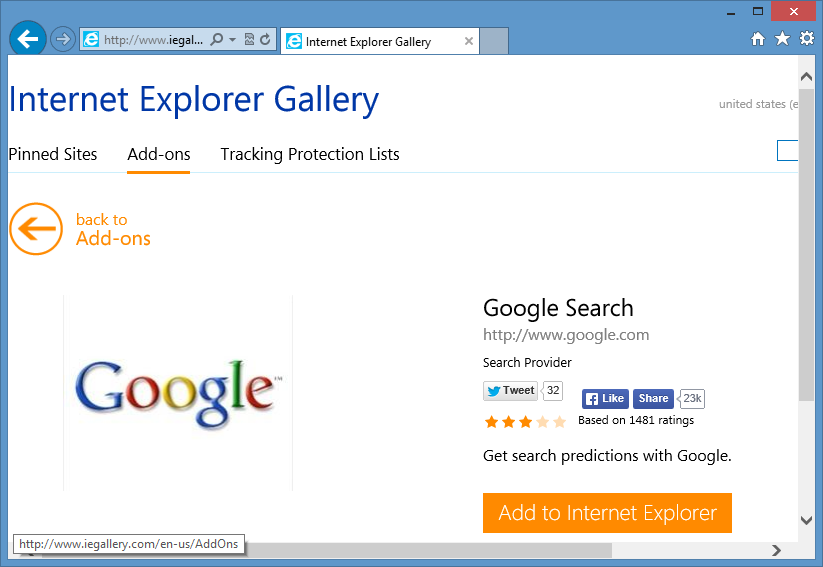Viewport: 823px width, 567px height.
Task: Click the browser Forward arrow button
Action: (x=62, y=39)
